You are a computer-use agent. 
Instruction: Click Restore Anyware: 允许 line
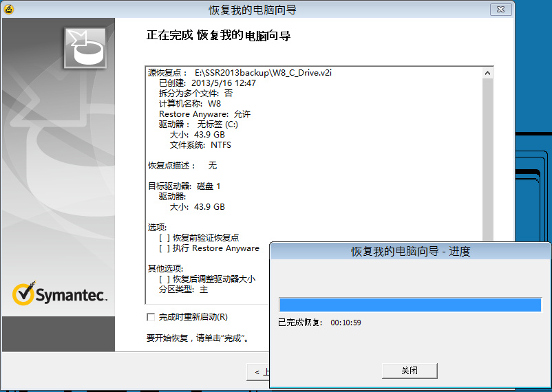204,114
